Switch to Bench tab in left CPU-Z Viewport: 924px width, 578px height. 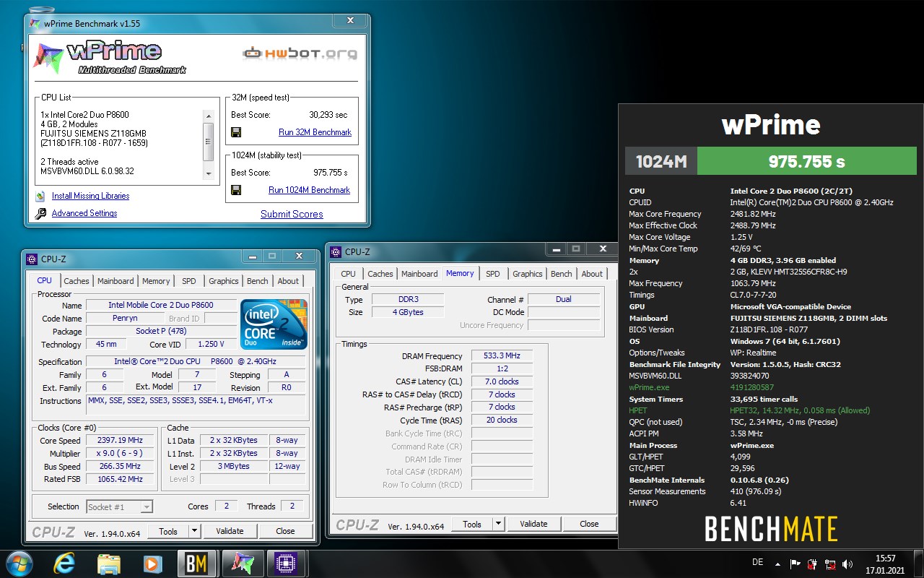[x=258, y=281]
